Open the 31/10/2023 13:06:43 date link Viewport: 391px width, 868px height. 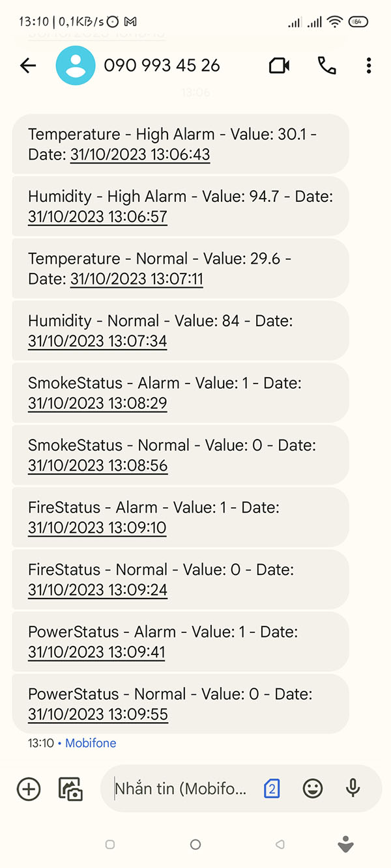[x=140, y=155]
